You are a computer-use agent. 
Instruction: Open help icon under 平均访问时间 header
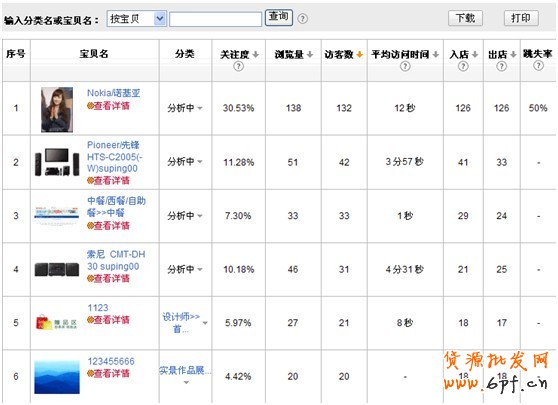click(x=405, y=66)
